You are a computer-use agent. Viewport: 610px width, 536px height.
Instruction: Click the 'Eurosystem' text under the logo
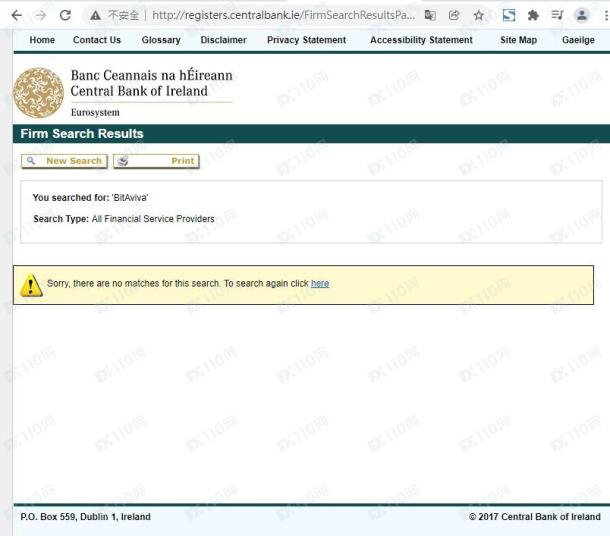(95, 112)
